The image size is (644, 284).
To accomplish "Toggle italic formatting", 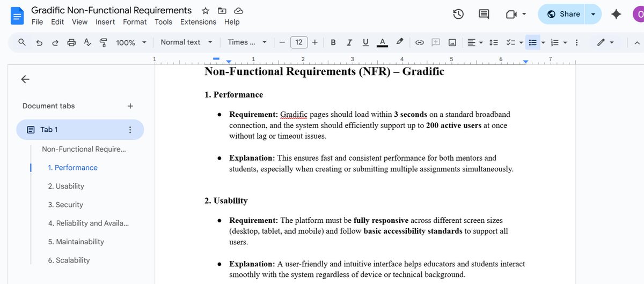I will (349, 42).
